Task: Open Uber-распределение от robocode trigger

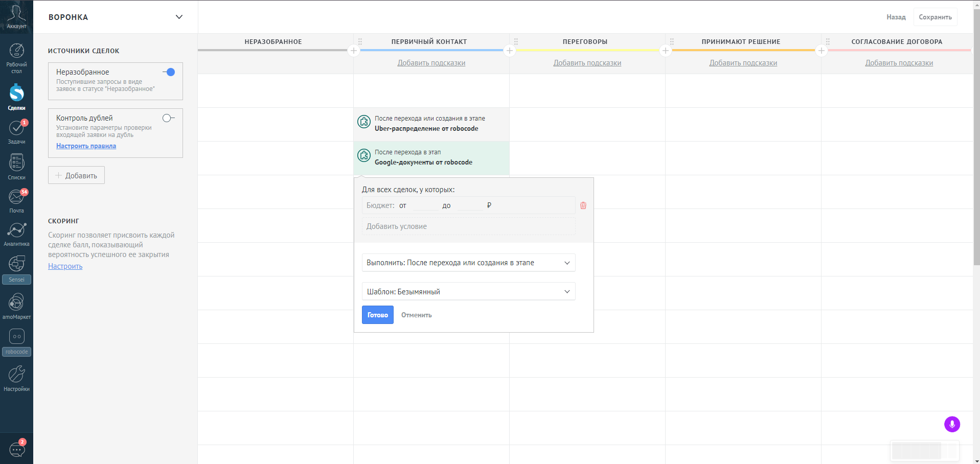Action: pos(431,123)
